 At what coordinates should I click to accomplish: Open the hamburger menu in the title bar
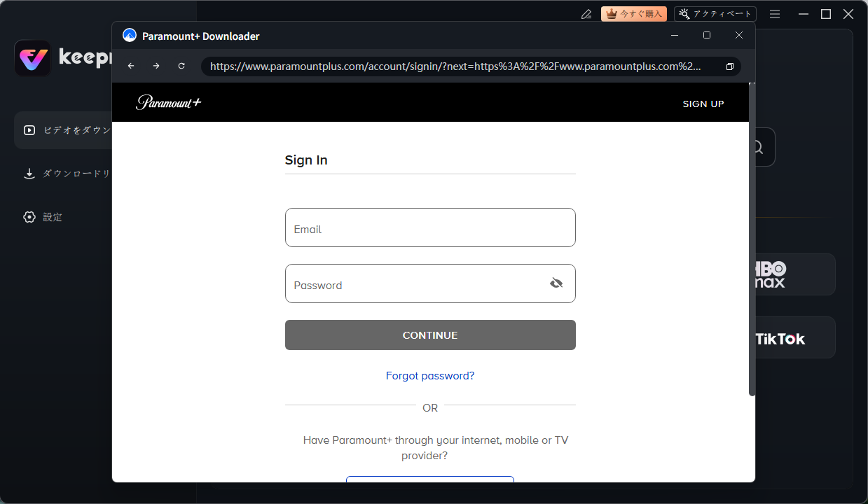(775, 14)
